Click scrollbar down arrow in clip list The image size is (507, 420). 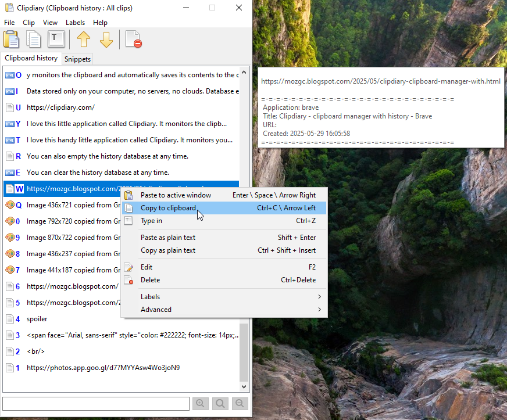(x=244, y=387)
